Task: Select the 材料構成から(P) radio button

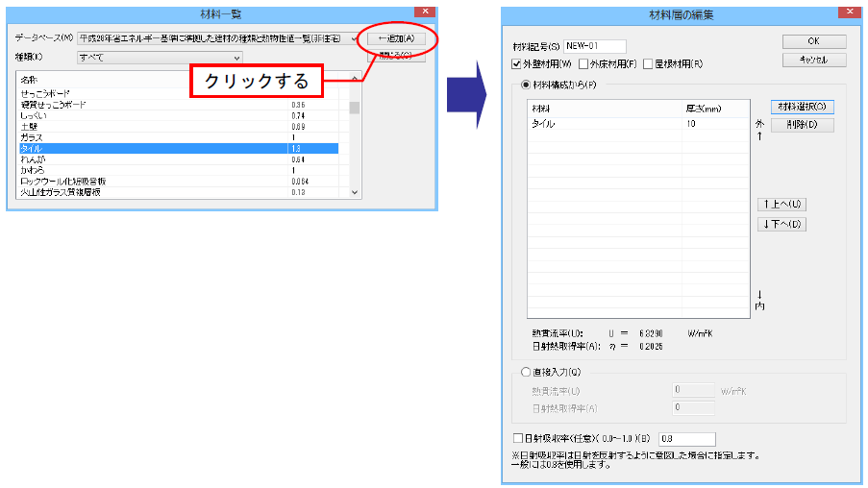Action: (526, 85)
